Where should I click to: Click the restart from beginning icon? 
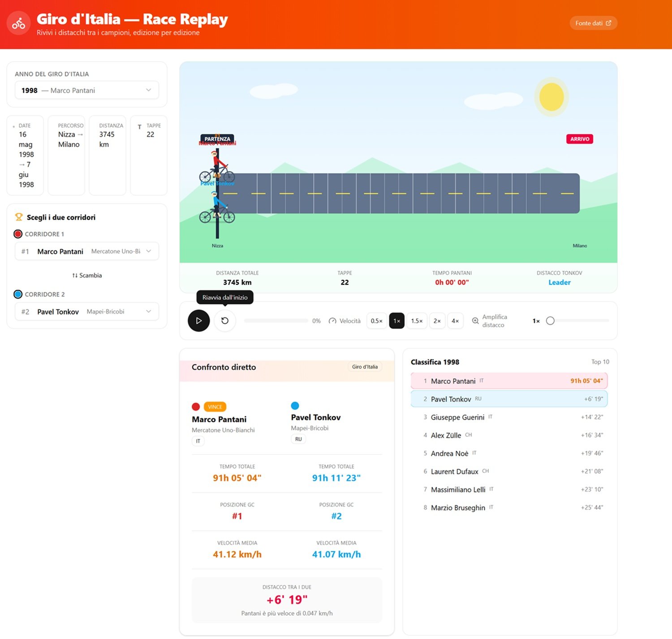pos(225,321)
